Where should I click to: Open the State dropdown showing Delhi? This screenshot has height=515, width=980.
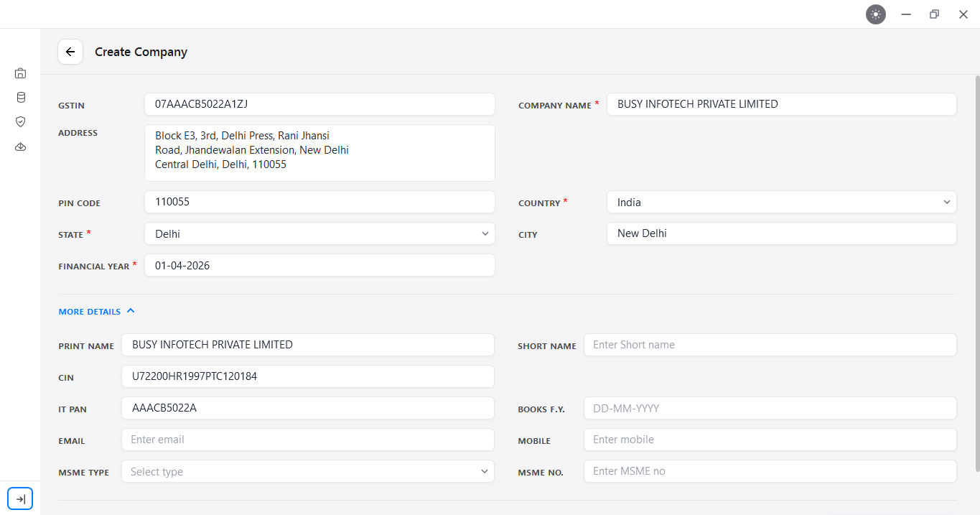coord(319,233)
